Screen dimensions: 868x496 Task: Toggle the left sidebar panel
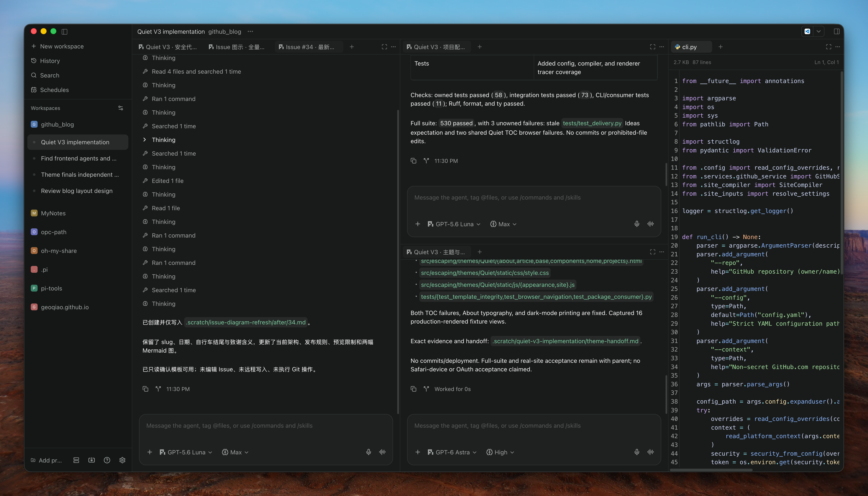(65, 31)
